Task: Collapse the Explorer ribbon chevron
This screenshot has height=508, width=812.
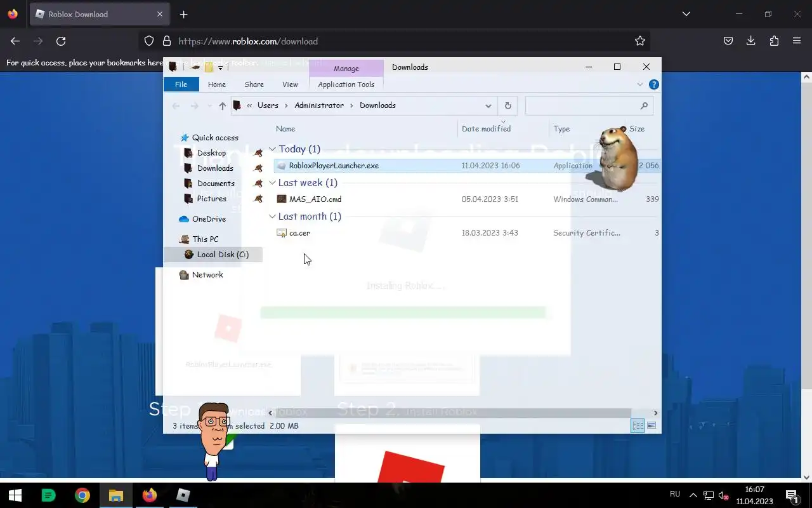Action: coord(640,84)
